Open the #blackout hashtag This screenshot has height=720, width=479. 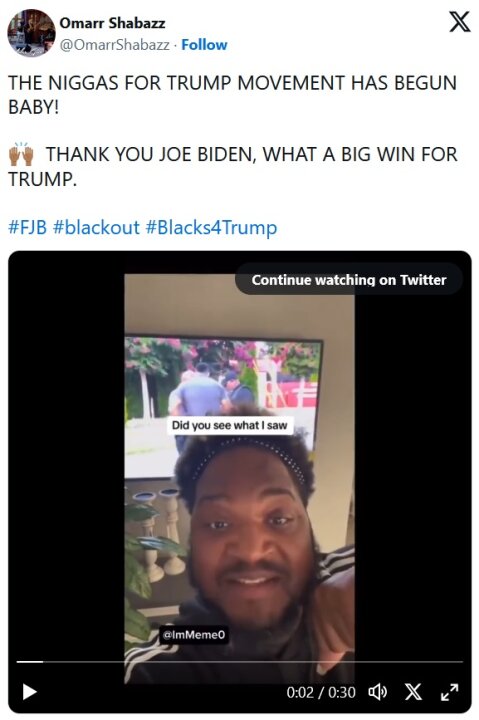click(x=96, y=227)
